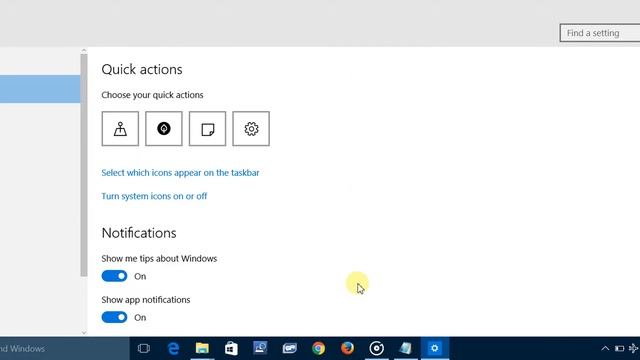Select the Note quick action tile
640x360 pixels.
pyautogui.click(x=207, y=129)
